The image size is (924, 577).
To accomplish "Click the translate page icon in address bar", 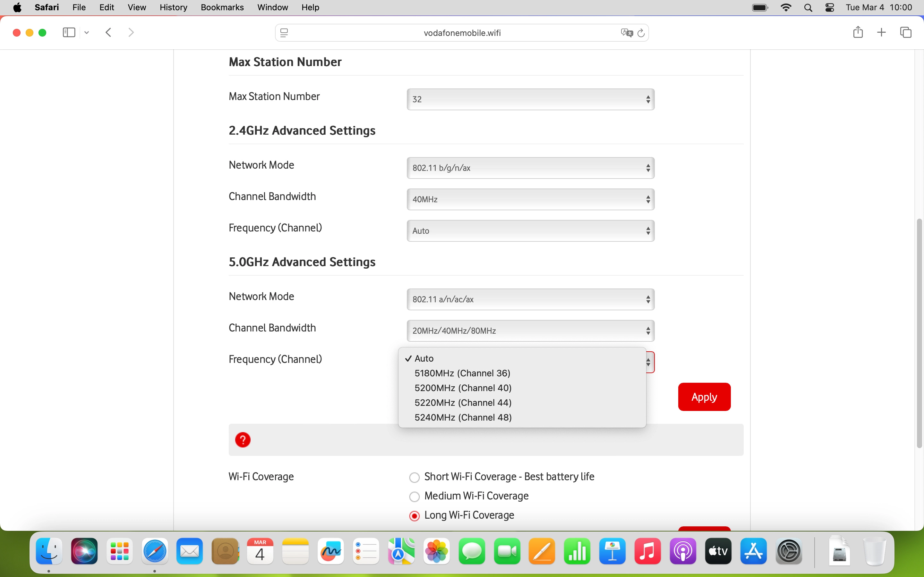I will pos(626,33).
